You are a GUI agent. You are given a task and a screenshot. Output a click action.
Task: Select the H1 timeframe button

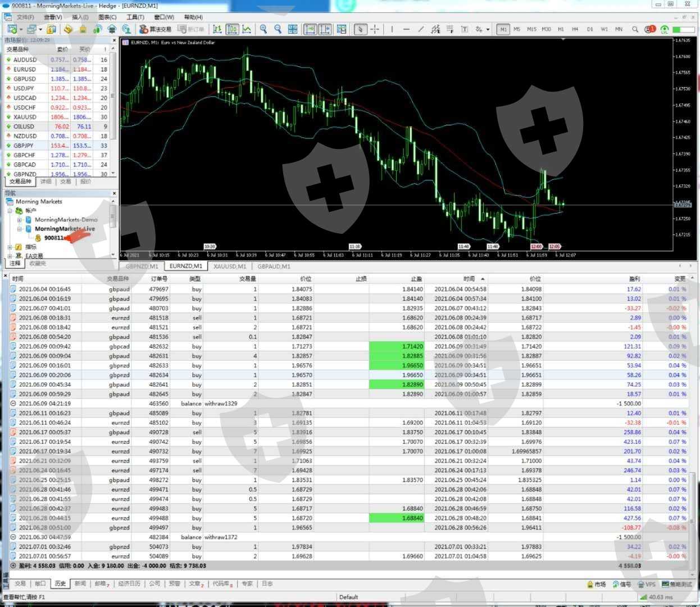coord(561,29)
